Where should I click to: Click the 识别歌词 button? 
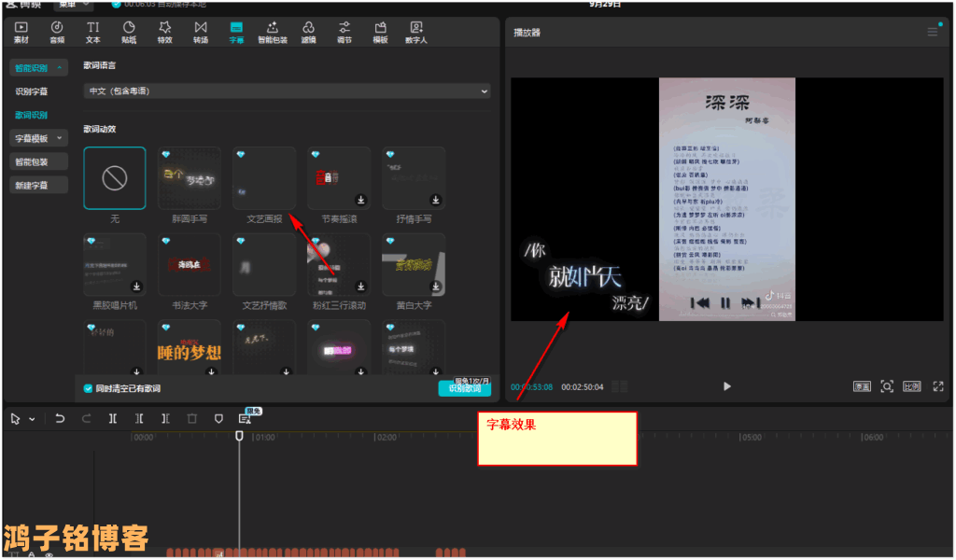[464, 388]
